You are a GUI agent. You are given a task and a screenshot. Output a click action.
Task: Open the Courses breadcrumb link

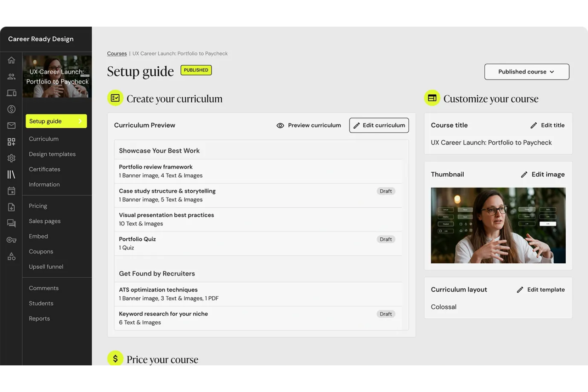pos(116,53)
